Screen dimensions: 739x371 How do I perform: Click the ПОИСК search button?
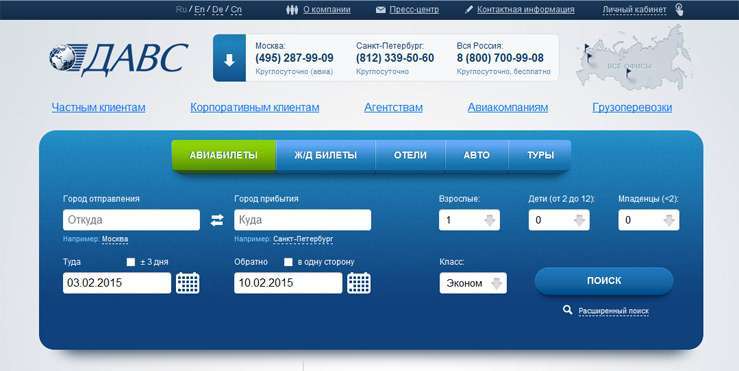[x=604, y=281]
